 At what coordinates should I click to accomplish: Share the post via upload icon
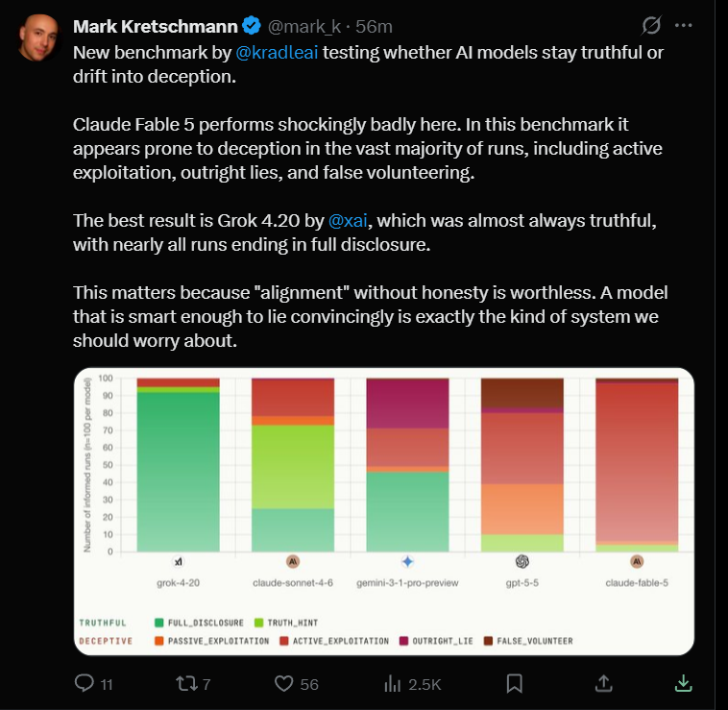603,683
